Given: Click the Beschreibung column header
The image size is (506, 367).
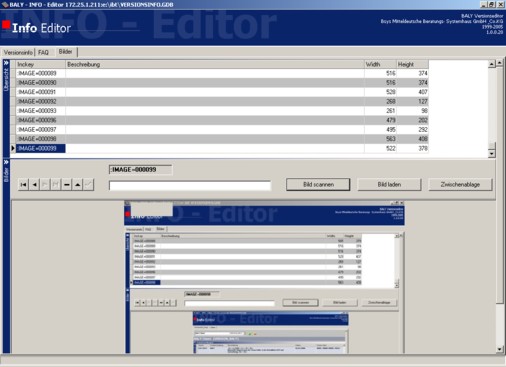Looking at the screenshot, I should pos(215,64).
